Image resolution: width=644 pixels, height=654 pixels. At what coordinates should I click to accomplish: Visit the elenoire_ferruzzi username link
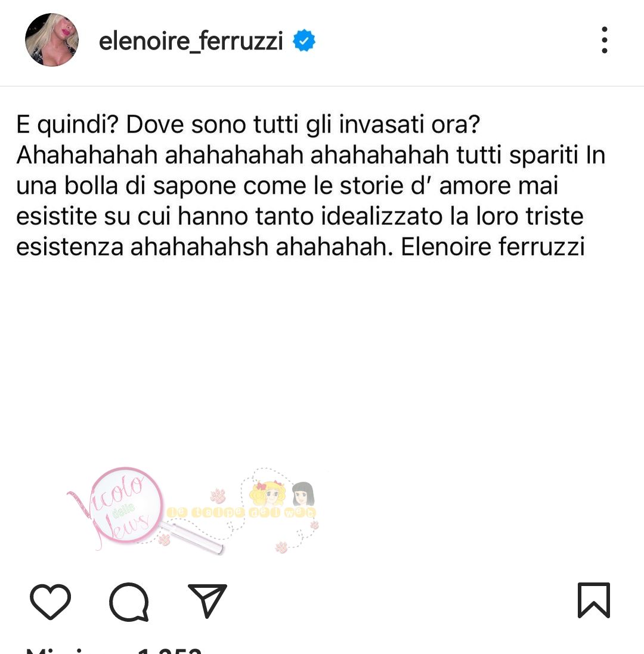coord(191,41)
